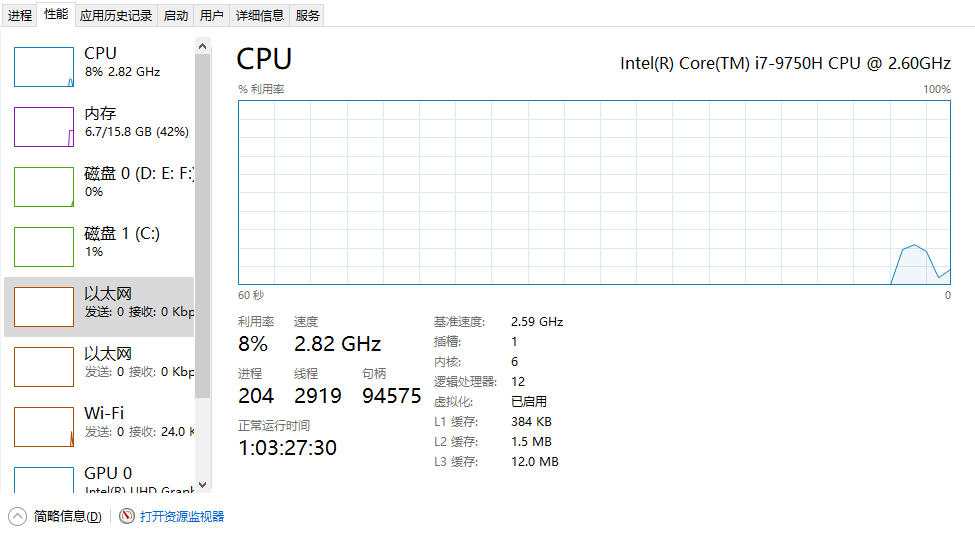Click the highlighted 以太网 graph icon
This screenshot has height=541, width=975.
point(44,307)
